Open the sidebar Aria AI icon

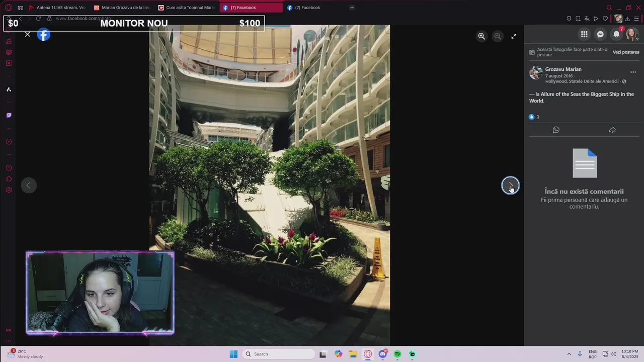[x=9, y=89]
